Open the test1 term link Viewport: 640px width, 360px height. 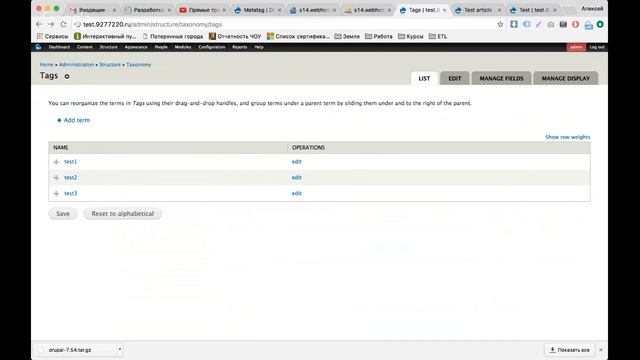71,162
